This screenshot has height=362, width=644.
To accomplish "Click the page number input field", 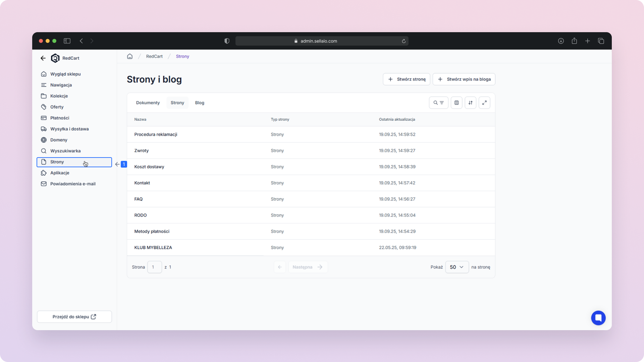I will (155, 267).
